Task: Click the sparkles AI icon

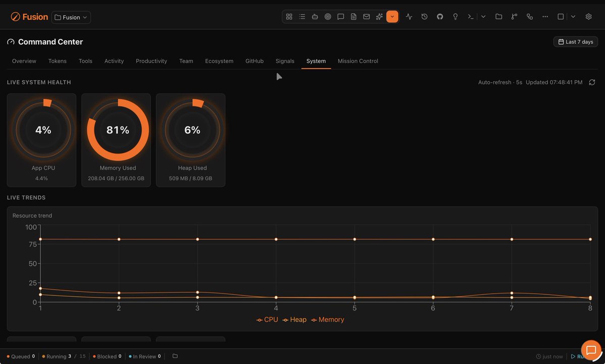Action: [379, 17]
